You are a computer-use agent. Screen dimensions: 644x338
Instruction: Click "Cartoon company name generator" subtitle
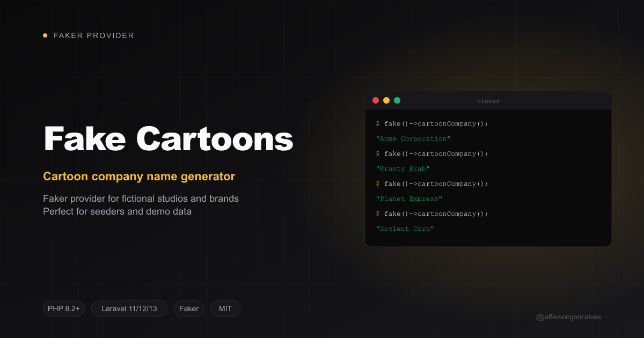coord(139,177)
